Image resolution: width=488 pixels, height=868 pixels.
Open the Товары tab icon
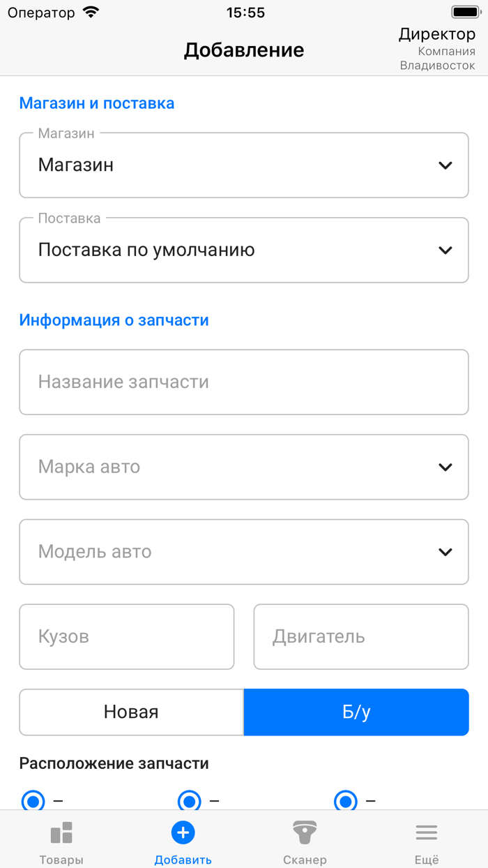[61, 832]
